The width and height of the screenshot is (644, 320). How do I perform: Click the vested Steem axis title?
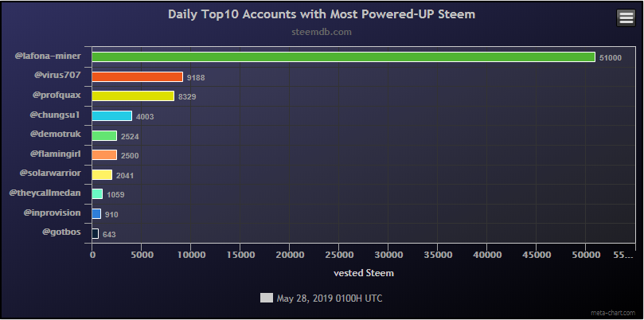click(x=362, y=273)
